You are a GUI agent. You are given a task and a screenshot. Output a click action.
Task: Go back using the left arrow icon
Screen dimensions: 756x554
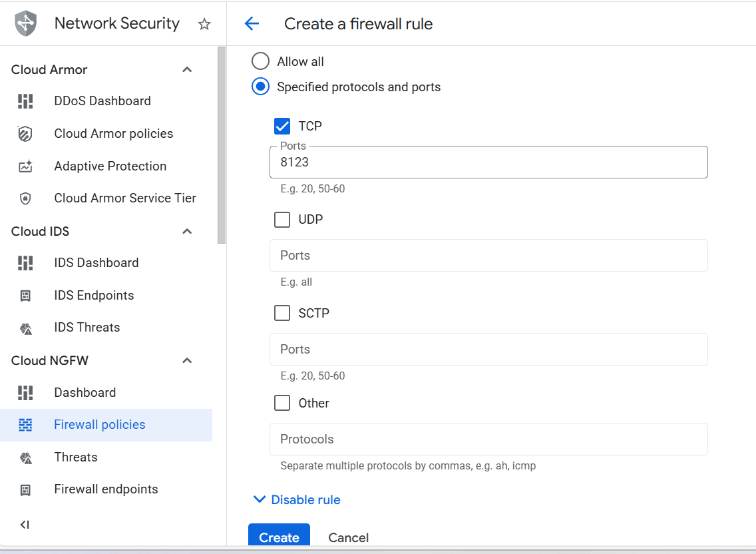(252, 24)
